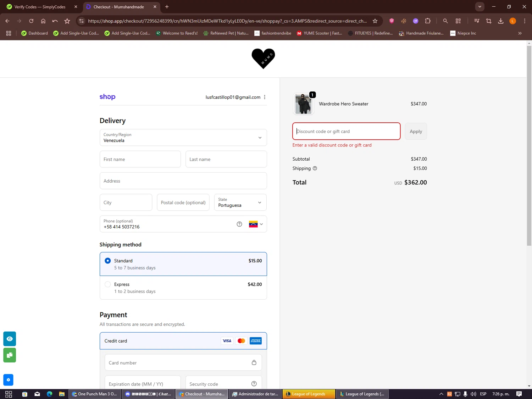Select Standard shipping method
The width and height of the screenshot is (532, 399).
pyautogui.click(x=183, y=264)
